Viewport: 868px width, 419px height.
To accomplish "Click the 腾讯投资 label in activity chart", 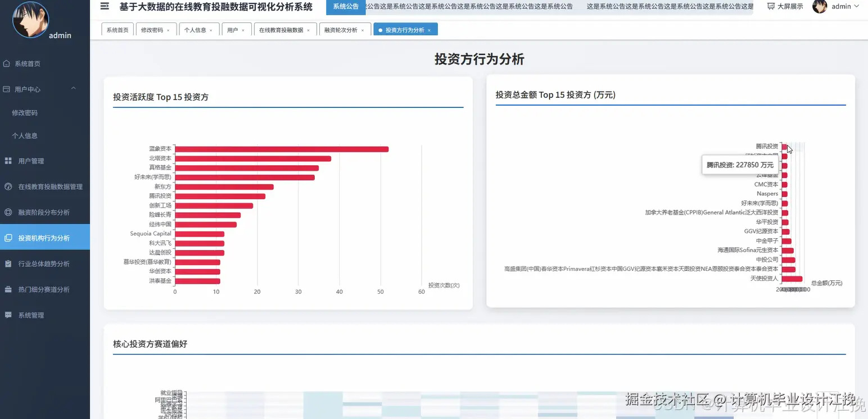I will [x=160, y=196].
